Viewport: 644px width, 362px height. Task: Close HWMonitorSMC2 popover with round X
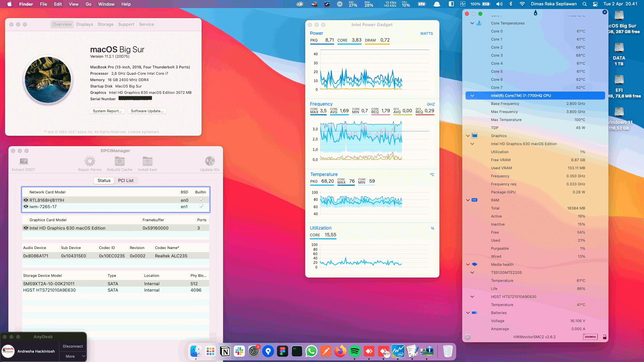[604, 12]
